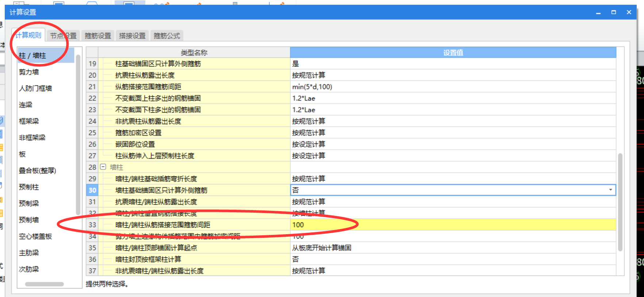The image size is (644, 297).
Task: Select 板 in the component list
Action: [22, 154]
